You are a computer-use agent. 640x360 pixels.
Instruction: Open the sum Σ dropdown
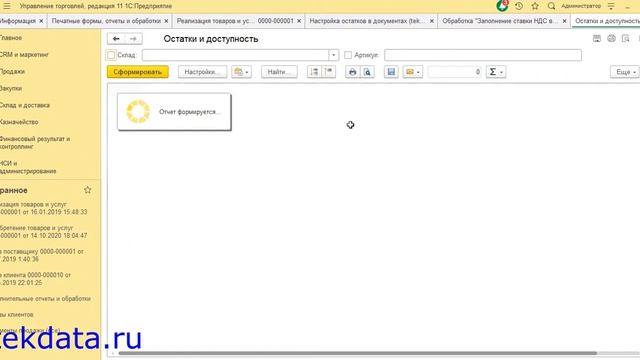coord(496,72)
